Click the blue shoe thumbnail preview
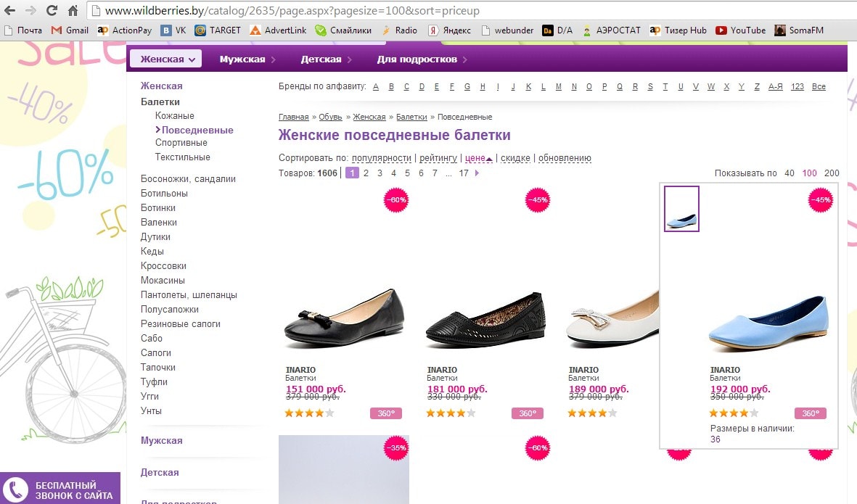857x504 pixels. (681, 209)
